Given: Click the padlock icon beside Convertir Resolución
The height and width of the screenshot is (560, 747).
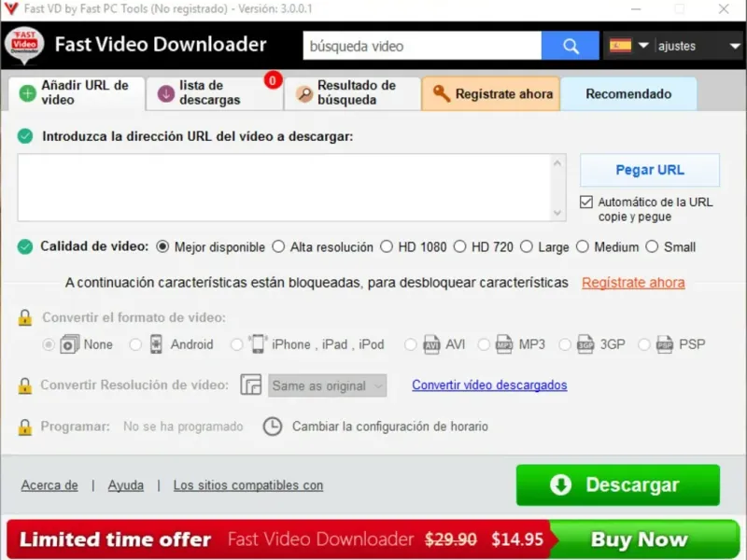Looking at the screenshot, I should [x=25, y=385].
